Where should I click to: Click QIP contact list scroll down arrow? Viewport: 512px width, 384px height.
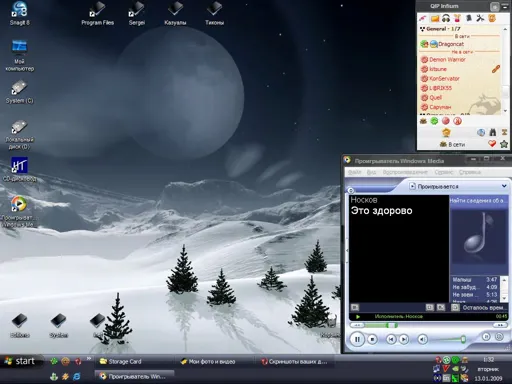[505, 111]
